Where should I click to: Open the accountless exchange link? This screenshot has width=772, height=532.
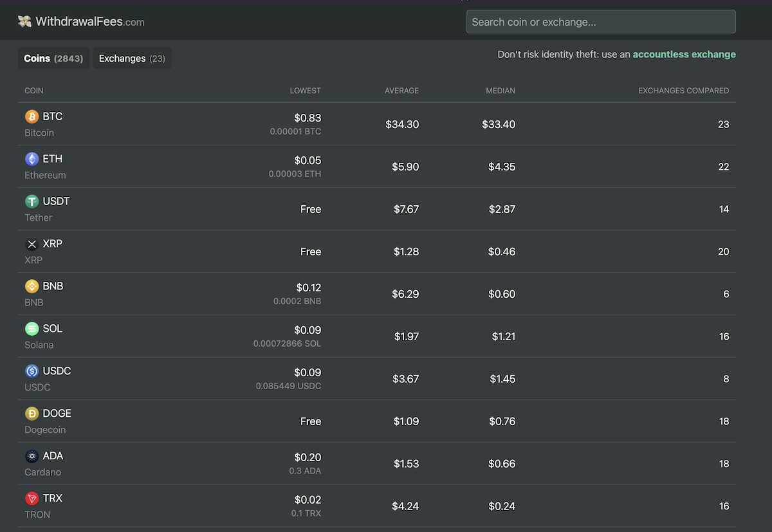coord(684,55)
